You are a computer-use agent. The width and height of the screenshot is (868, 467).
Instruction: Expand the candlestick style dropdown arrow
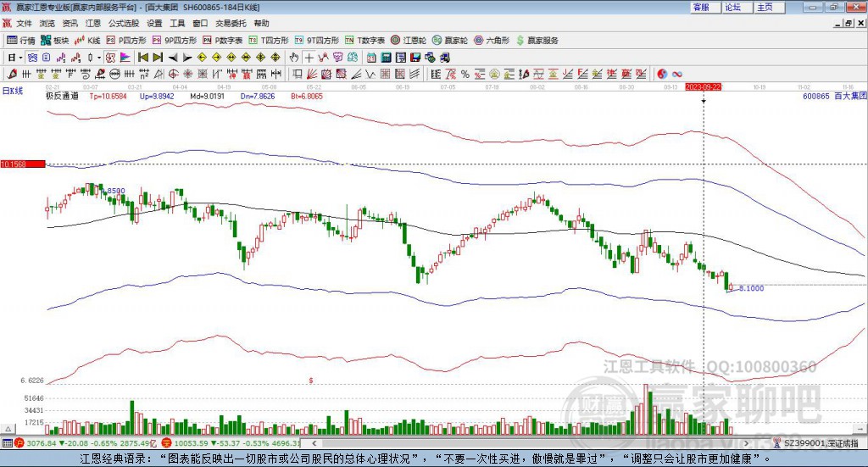(x=98, y=58)
